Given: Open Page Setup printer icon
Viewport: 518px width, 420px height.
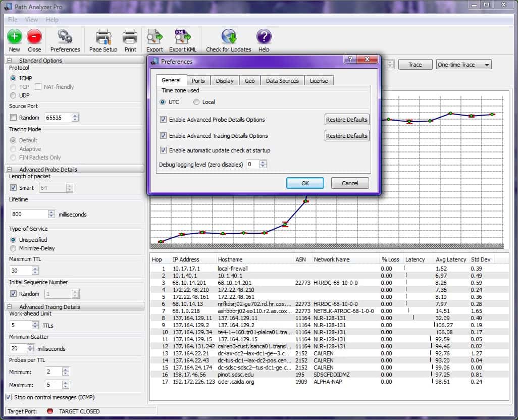Looking at the screenshot, I should click(x=103, y=36).
